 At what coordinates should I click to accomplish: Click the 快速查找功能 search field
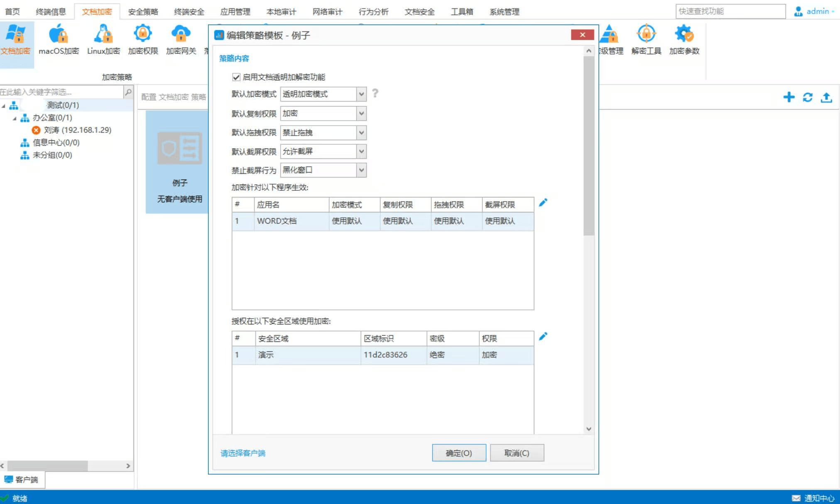730,11
